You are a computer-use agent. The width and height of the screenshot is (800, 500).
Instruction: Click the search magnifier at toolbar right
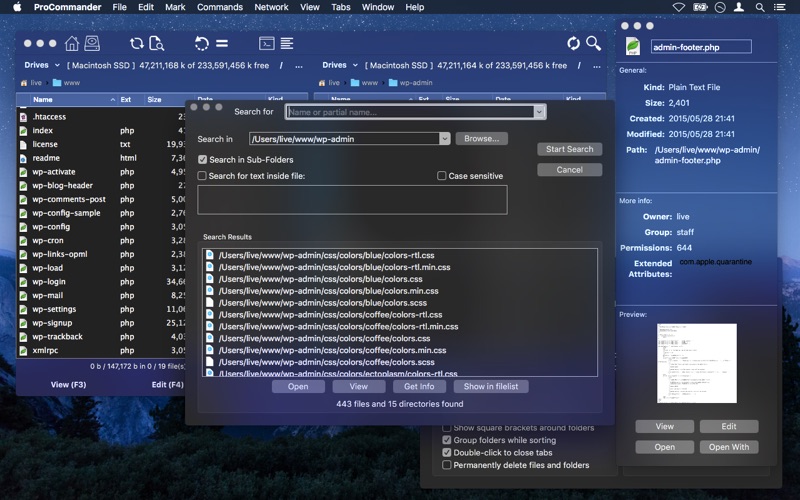pyautogui.click(x=593, y=43)
